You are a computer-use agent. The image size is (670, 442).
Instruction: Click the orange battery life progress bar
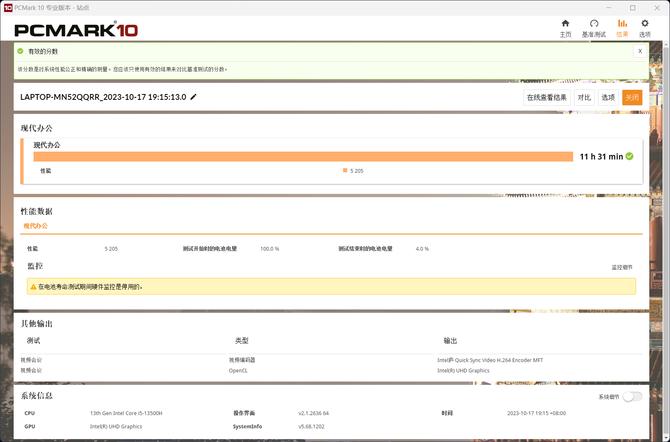303,156
